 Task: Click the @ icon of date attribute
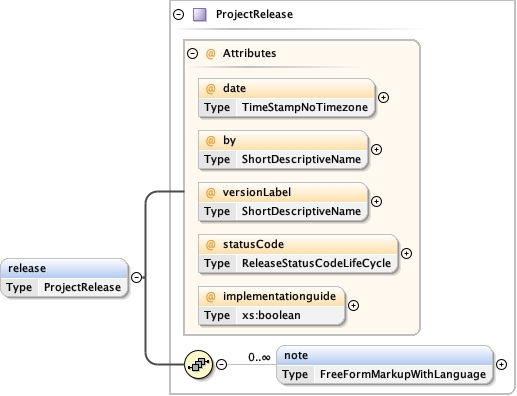point(210,89)
